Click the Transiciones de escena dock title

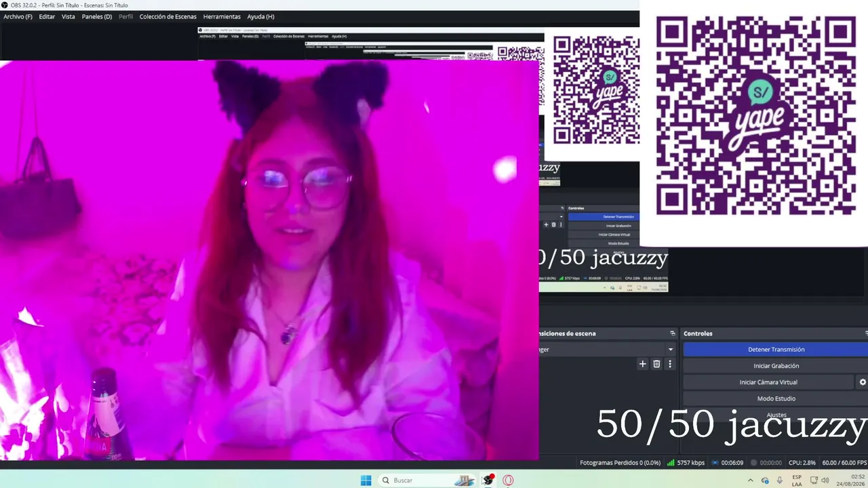pos(568,333)
